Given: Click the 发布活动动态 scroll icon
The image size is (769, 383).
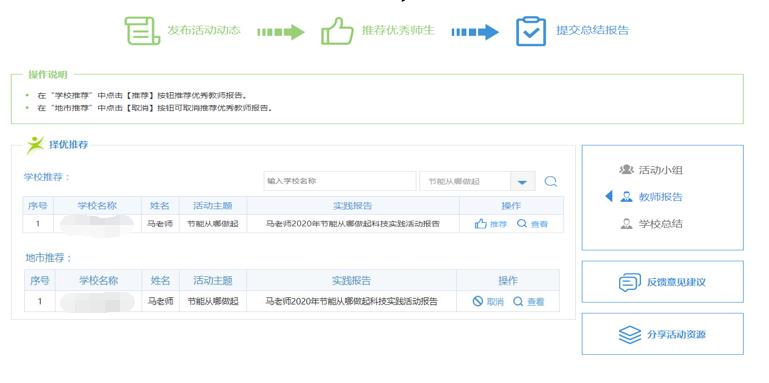Looking at the screenshot, I should (x=142, y=31).
